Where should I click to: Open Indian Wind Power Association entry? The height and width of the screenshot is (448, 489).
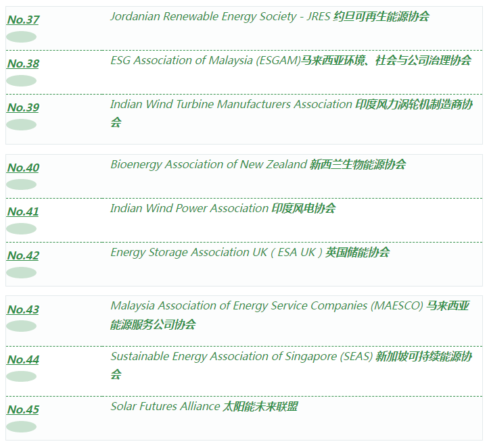click(223, 208)
